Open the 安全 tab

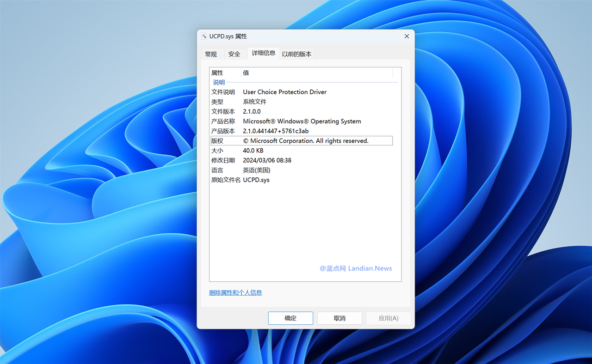pos(234,54)
